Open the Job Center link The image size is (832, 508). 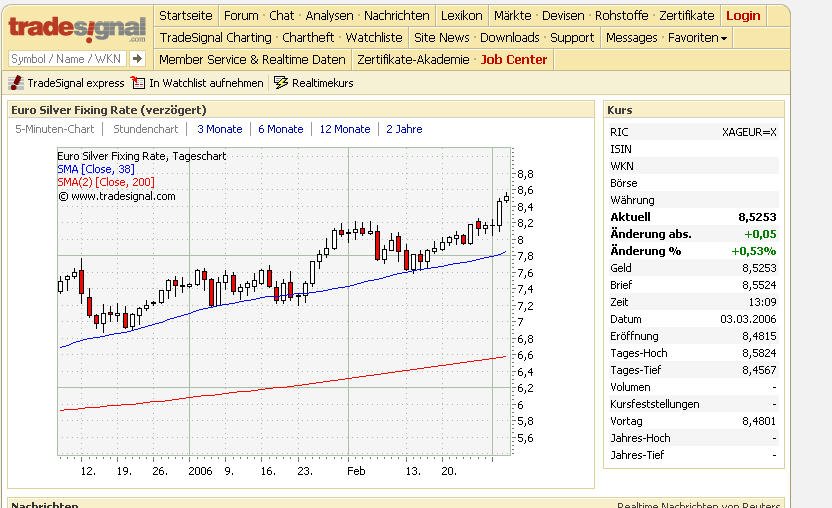point(514,60)
